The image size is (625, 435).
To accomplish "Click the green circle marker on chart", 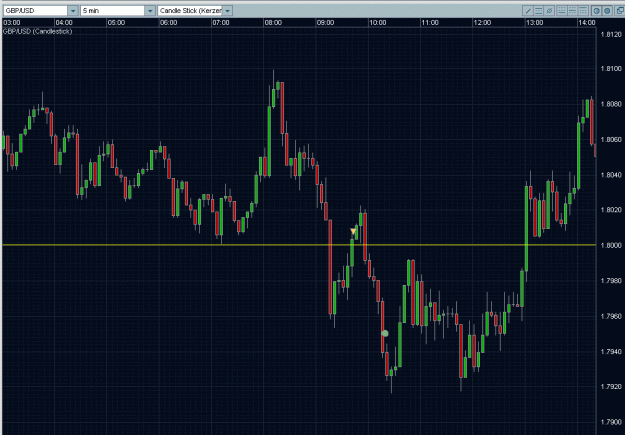I will pos(385,333).
